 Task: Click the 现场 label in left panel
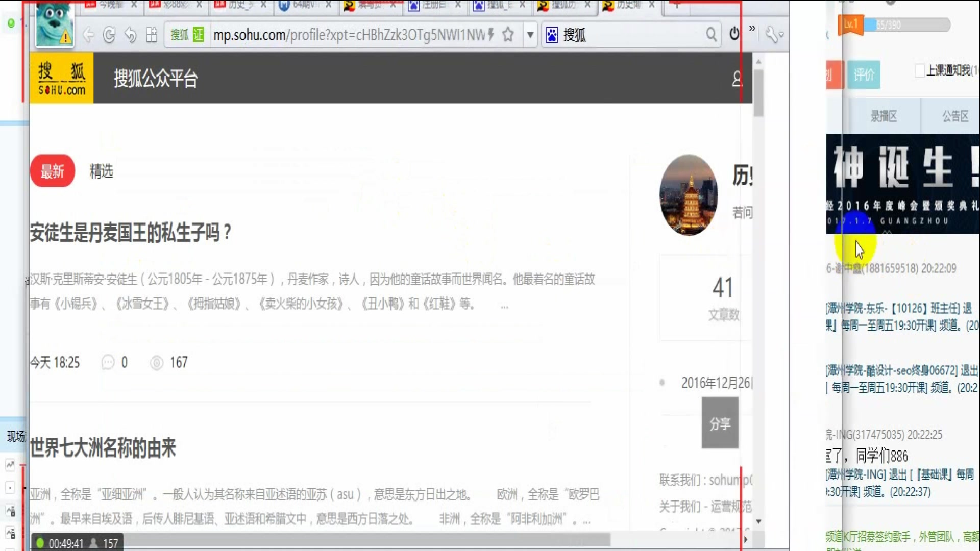15,436
